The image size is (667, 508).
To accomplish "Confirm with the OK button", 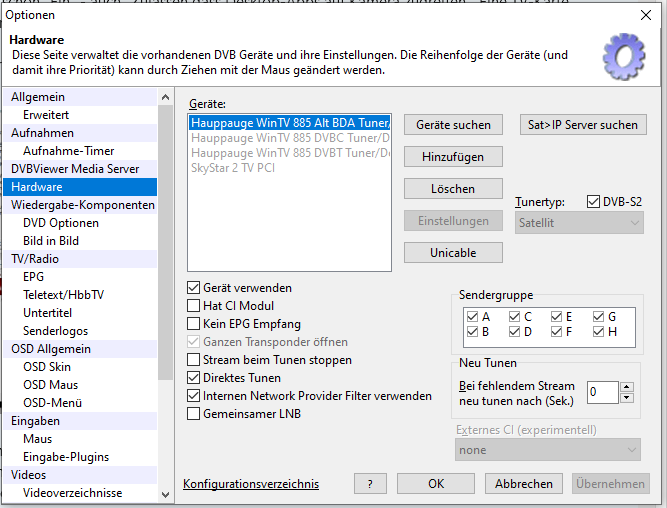I will (436, 484).
